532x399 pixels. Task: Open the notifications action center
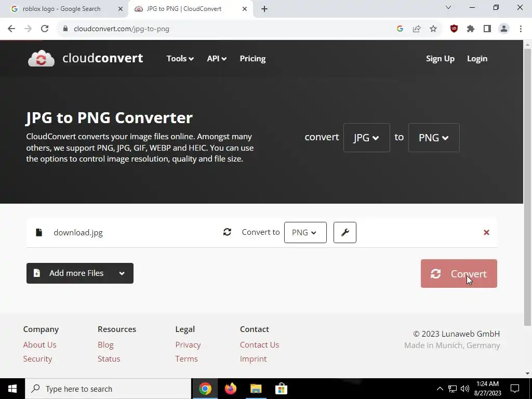click(515, 389)
